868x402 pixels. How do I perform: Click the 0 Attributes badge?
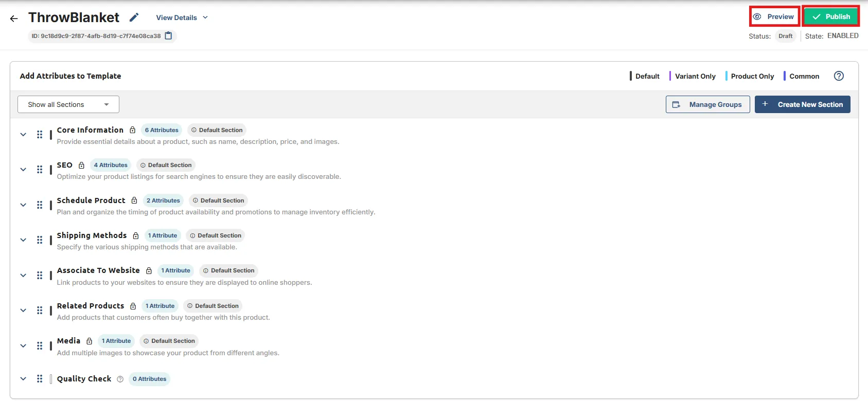tap(149, 379)
